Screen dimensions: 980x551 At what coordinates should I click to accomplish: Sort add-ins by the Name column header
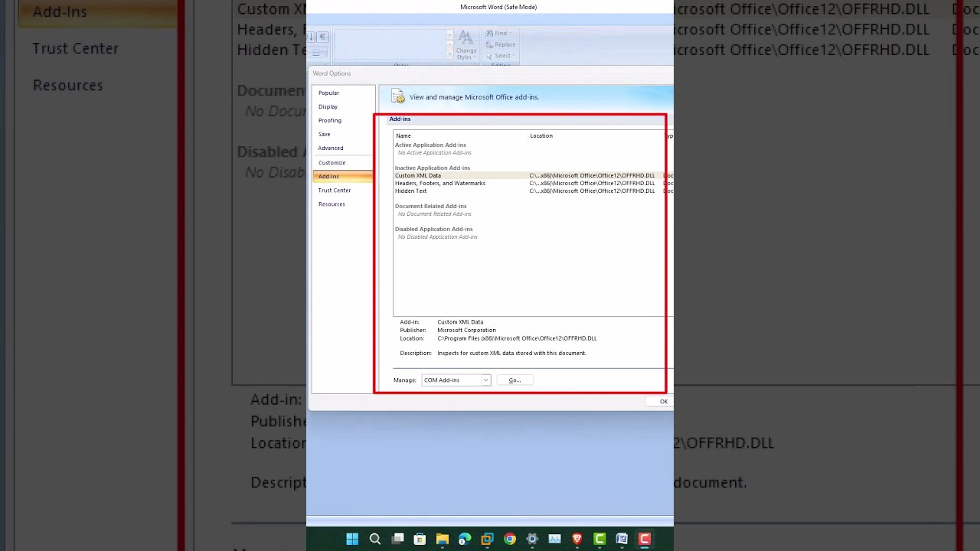click(x=403, y=135)
